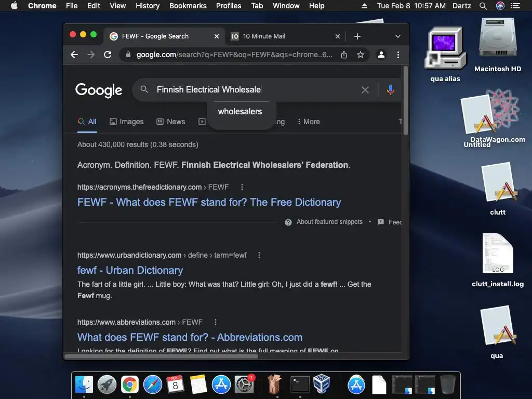The image size is (532, 399).
Task: Open options for the abbreviations.com result
Action: pos(216,322)
